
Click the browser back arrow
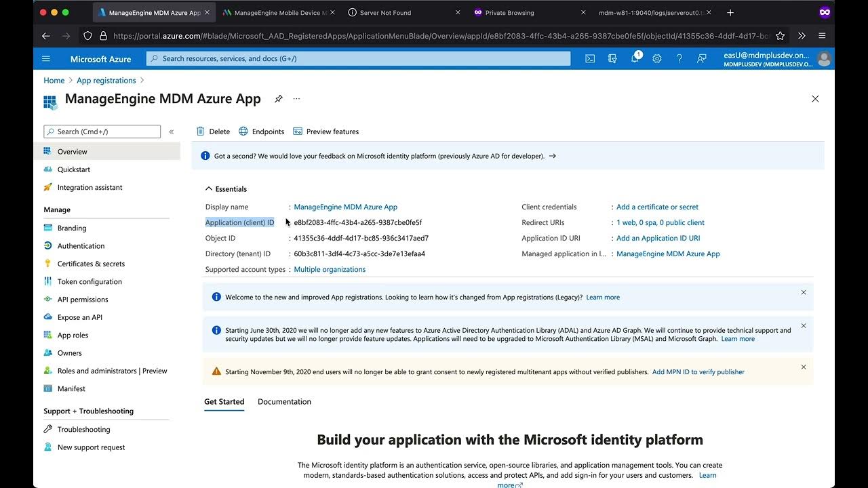46,36
